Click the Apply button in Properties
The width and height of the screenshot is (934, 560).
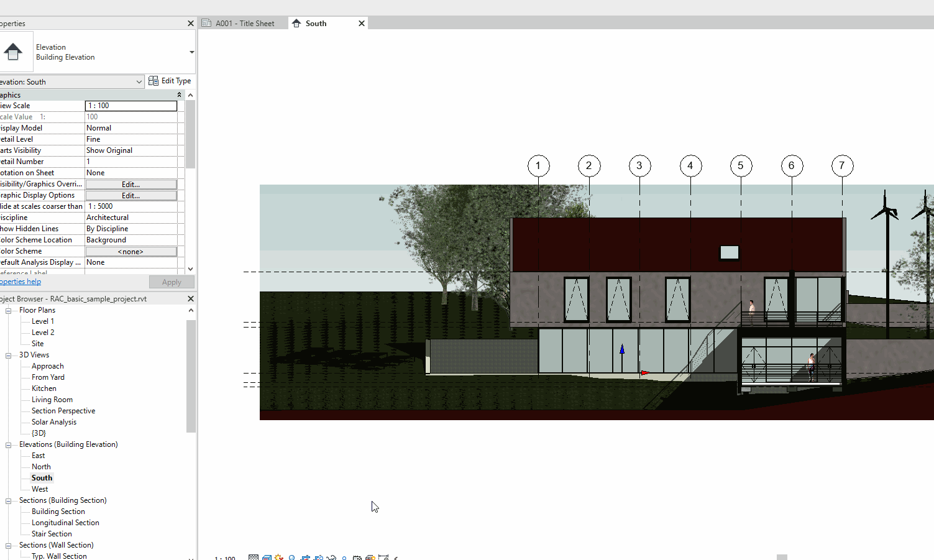[x=172, y=282]
